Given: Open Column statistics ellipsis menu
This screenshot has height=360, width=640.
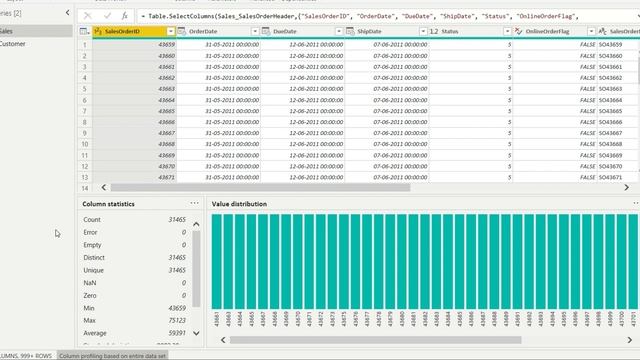Looking at the screenshot, I should 194,203.
